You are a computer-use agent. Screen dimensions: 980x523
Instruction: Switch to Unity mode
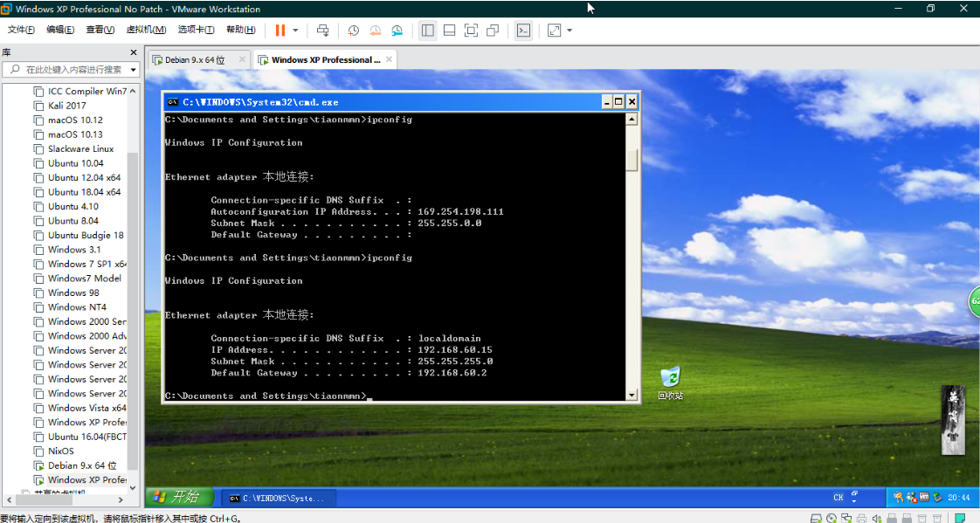pos(493,30)
